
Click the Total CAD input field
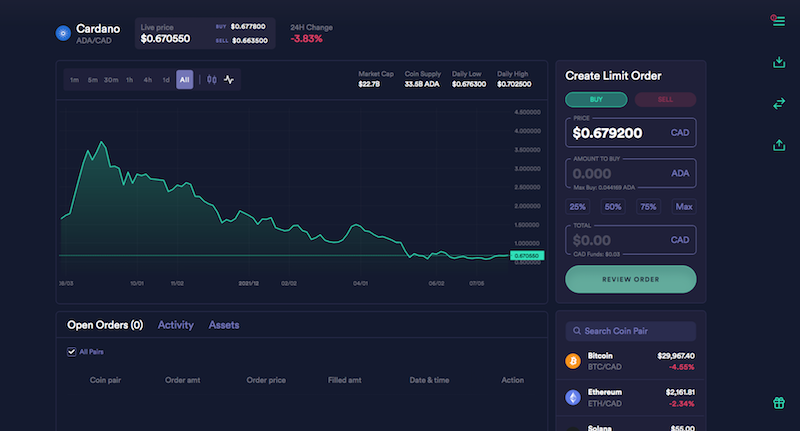coord(631,240)
